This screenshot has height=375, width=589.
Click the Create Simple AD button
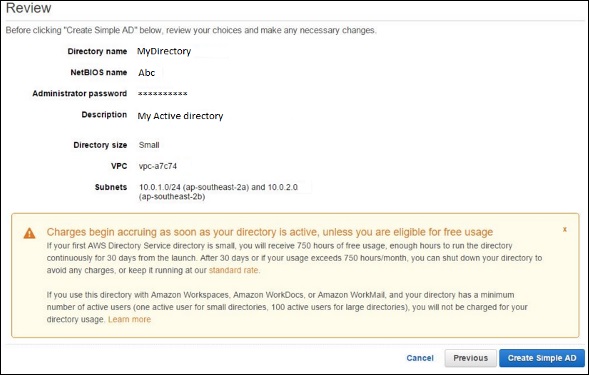click(x=542, y=358)
